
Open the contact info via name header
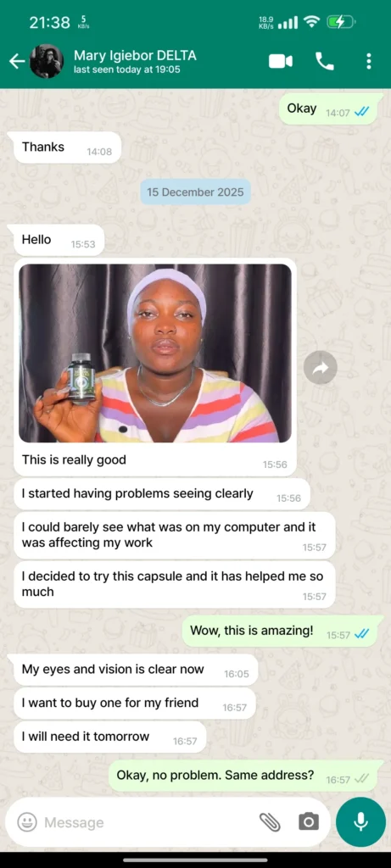(x=135, y=61)
